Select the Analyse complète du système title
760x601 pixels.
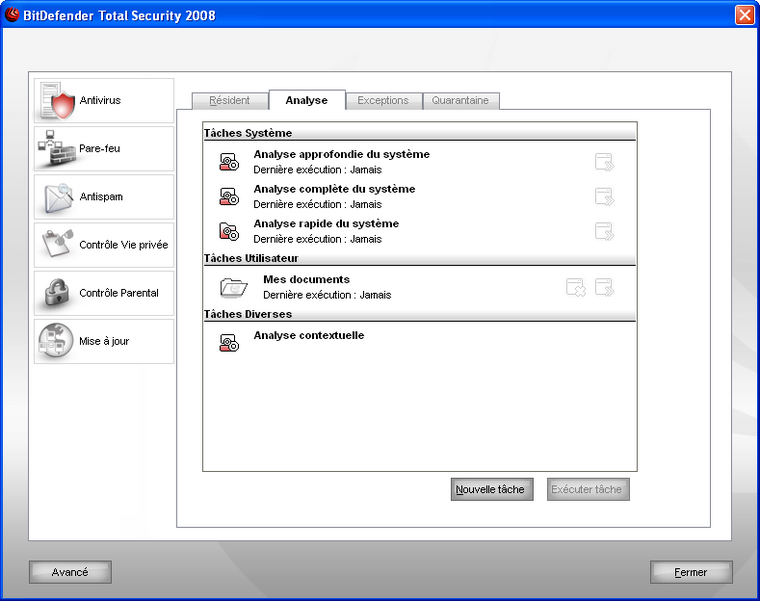click(x=334, y=189)
